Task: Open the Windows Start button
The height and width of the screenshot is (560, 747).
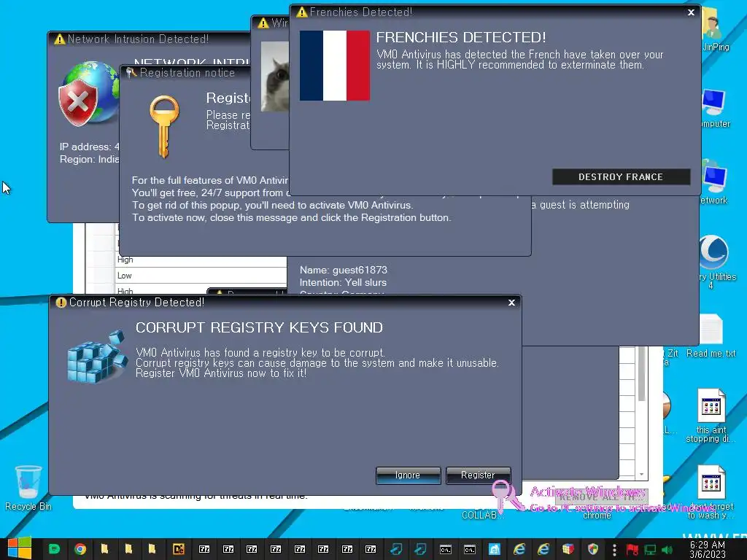Action: click(20, 549)
